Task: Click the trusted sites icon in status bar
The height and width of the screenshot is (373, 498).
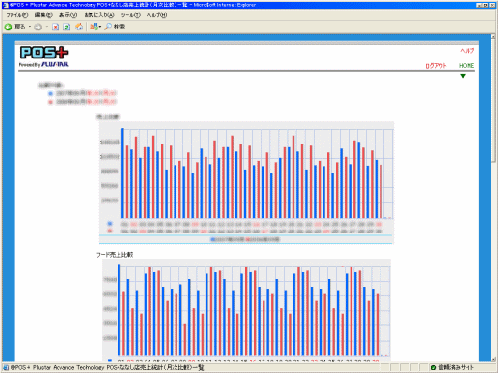Action: click(x=433, y=367)
